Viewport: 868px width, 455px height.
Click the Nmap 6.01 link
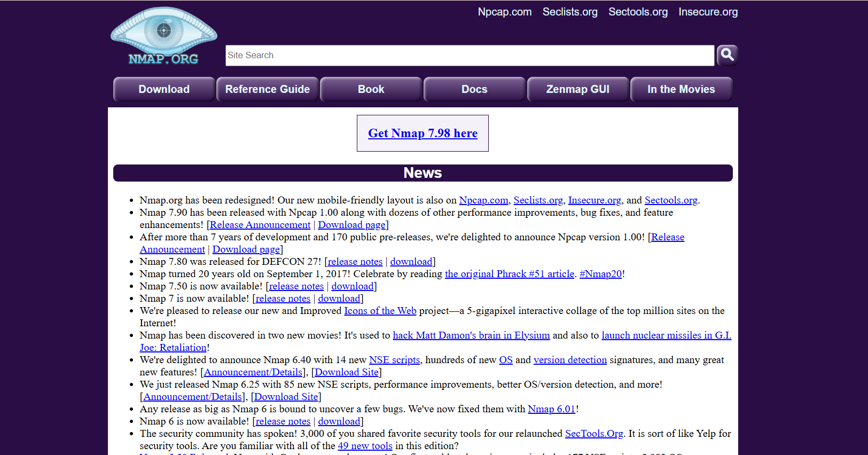(x=551, y=409)
